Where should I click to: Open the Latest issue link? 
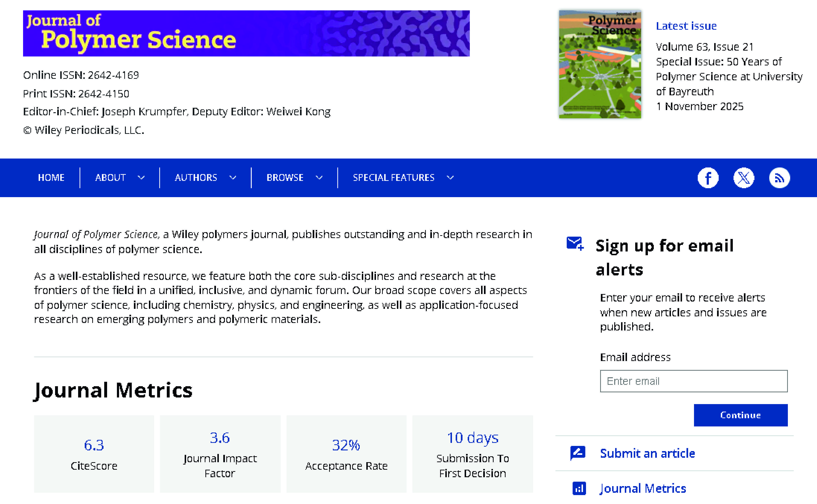[686, 26]
